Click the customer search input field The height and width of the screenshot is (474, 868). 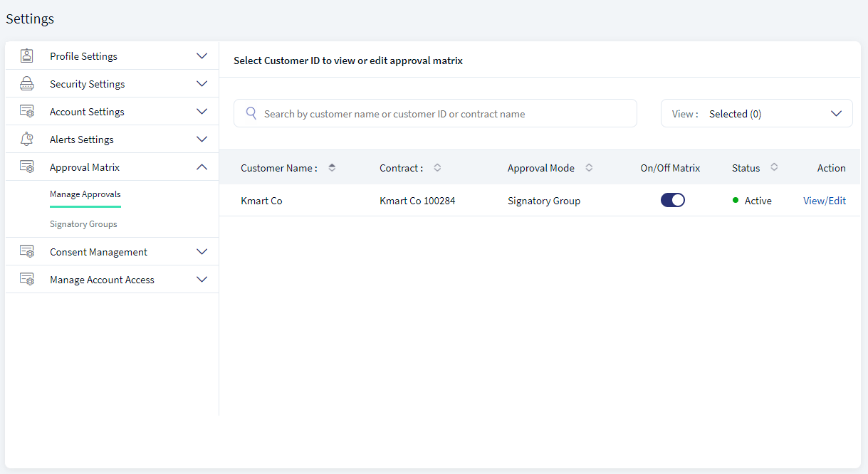click(x=435, y=113)
